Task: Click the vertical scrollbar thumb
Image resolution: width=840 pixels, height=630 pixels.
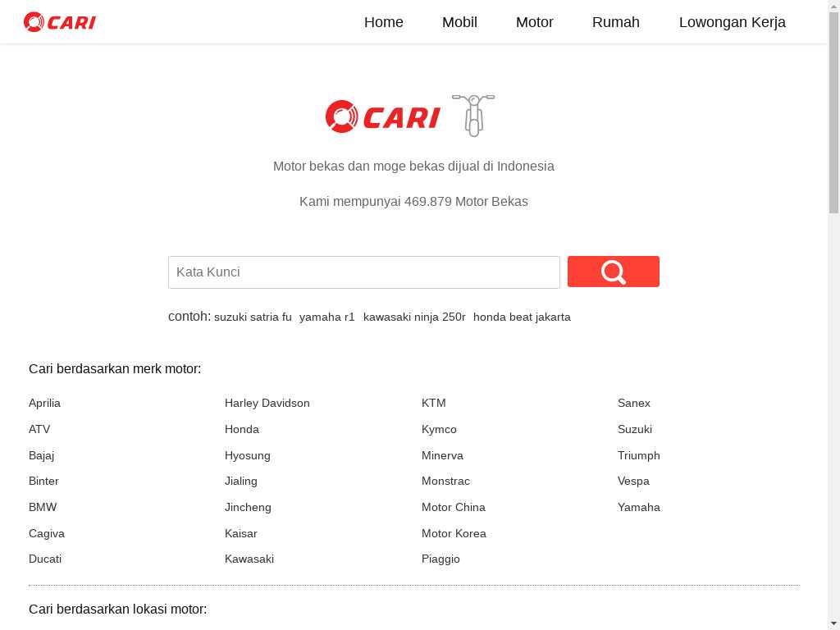Action: (834, 112)
